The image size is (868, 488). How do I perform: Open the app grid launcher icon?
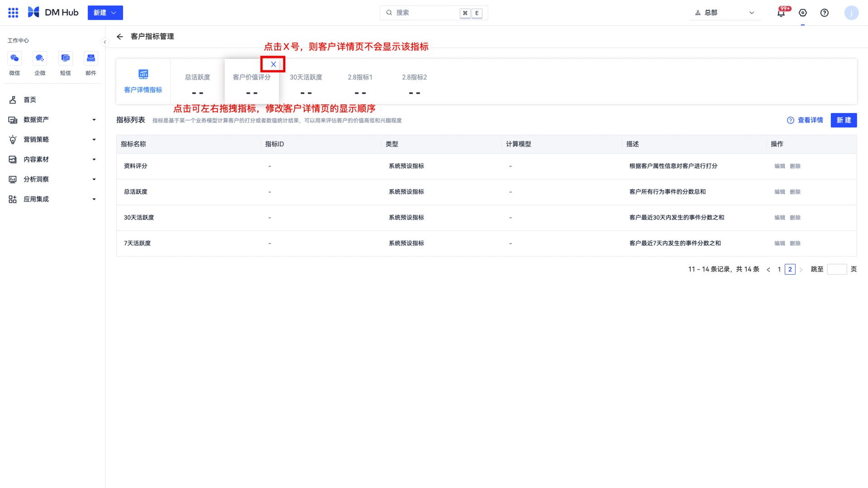pos(13,13)
